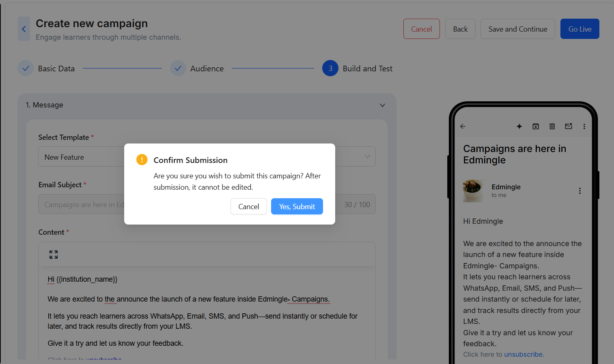The height and width of the screenshot is (364, 614).
Task: Click Audience step checkmark
Action: click(x=178, y=69)
